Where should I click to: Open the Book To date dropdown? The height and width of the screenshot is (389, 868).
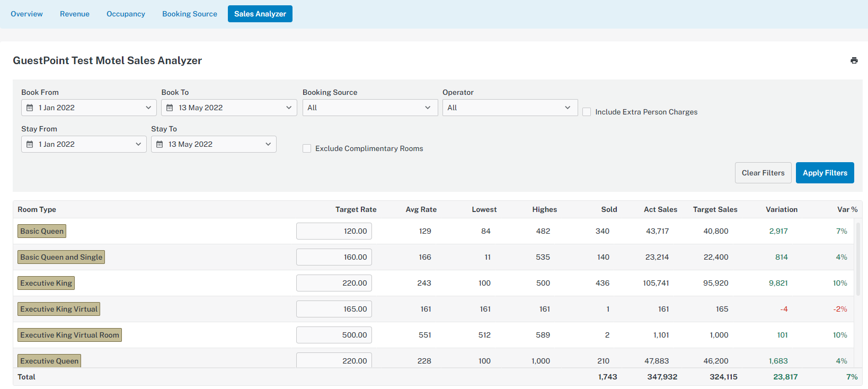click(229, 108)
